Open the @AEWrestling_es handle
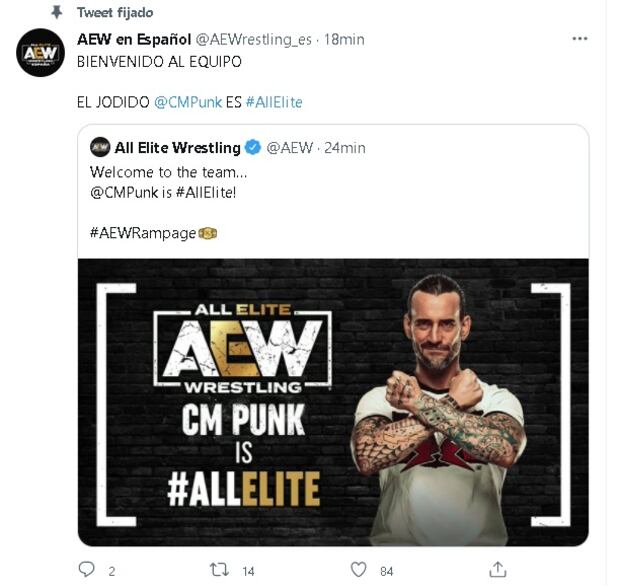This screenshot has height=586, width=620. click(x=253, y=40)
